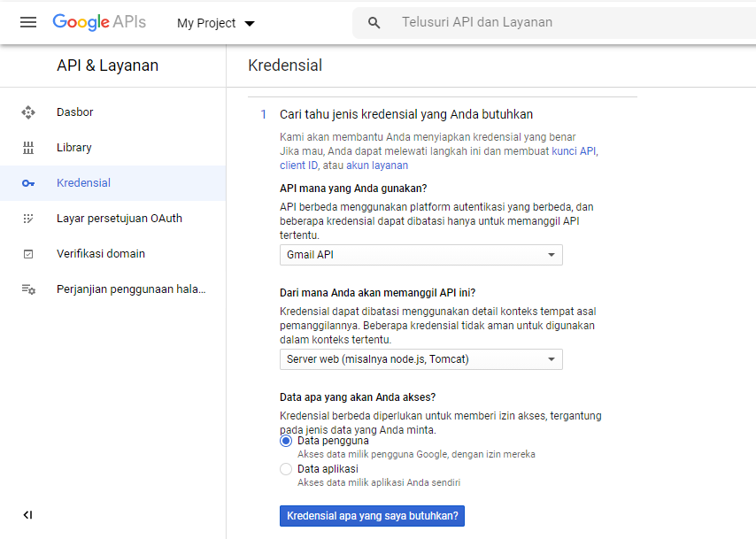
Task: Click the search magnifier icon
Action: [x=374, y=23]
